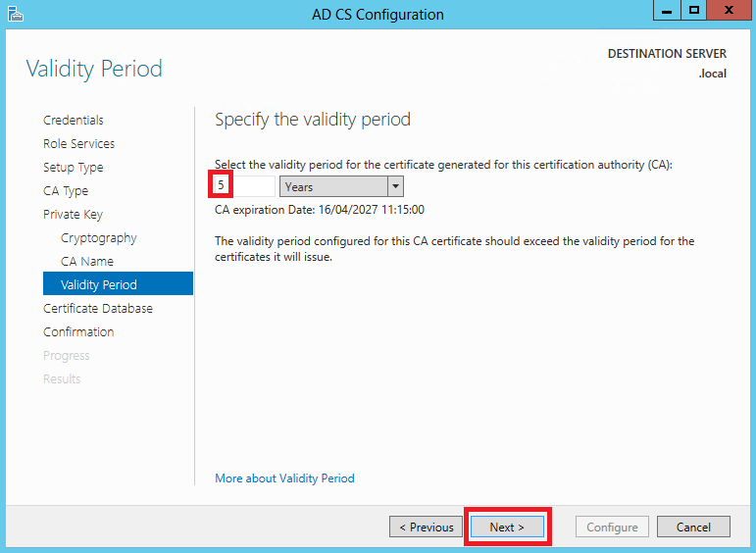The width and height of the screenshot is (756, 553).
Task: Jump to the Certificate Database step
Action: point(98,309)
